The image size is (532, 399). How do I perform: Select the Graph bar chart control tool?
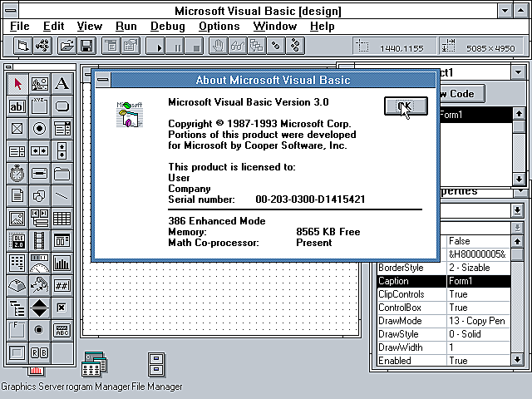pos(62,263)
